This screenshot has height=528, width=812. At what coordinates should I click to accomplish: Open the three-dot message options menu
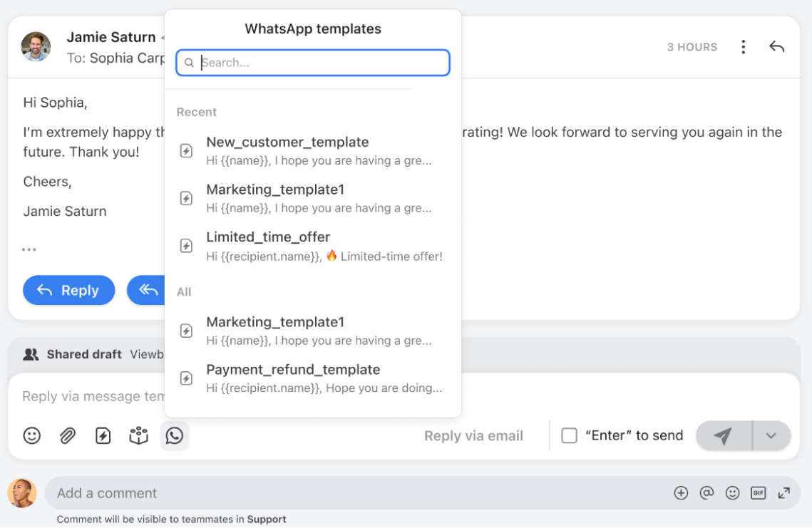[743, 47]
